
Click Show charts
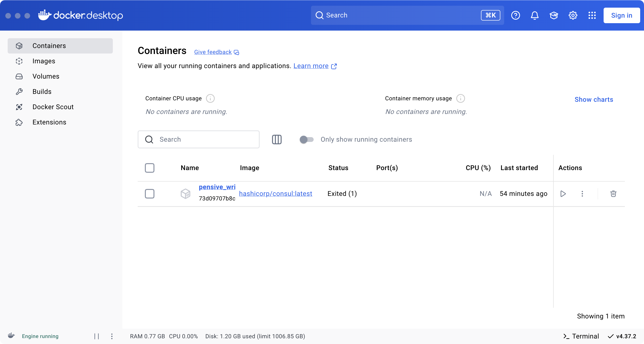pos(594,99)
